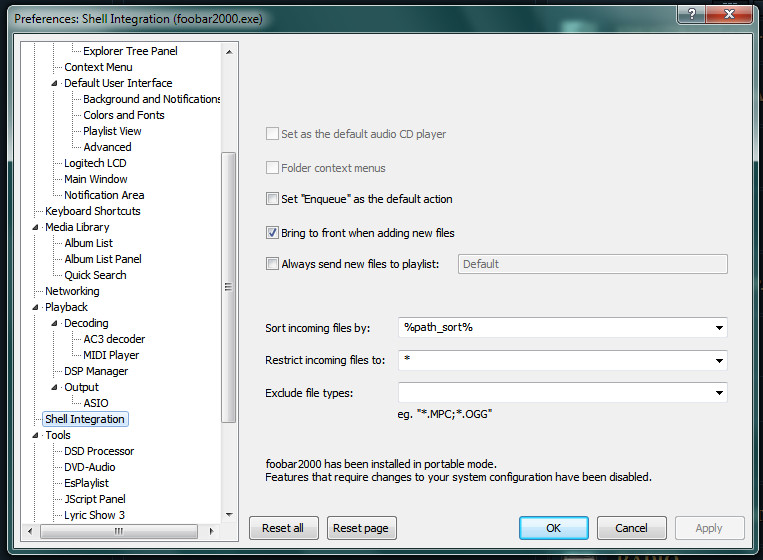This screenshot has width=763, height=560.
Task: Open DSP Manager page
Action: (96, 371)
